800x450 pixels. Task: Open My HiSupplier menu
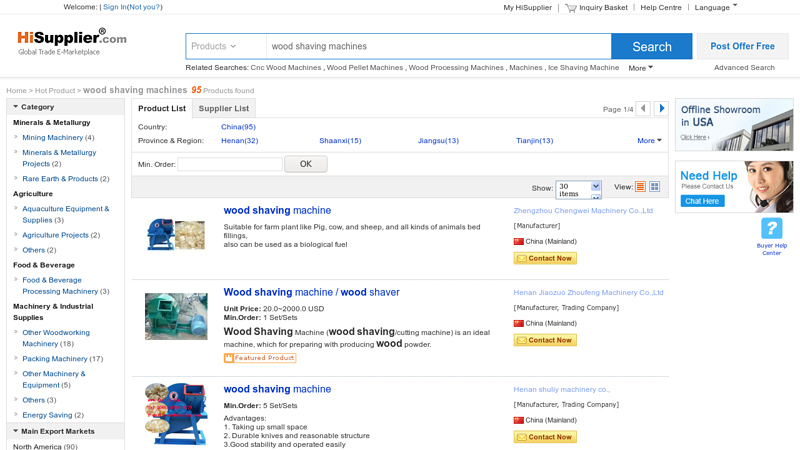click(528, 8)
